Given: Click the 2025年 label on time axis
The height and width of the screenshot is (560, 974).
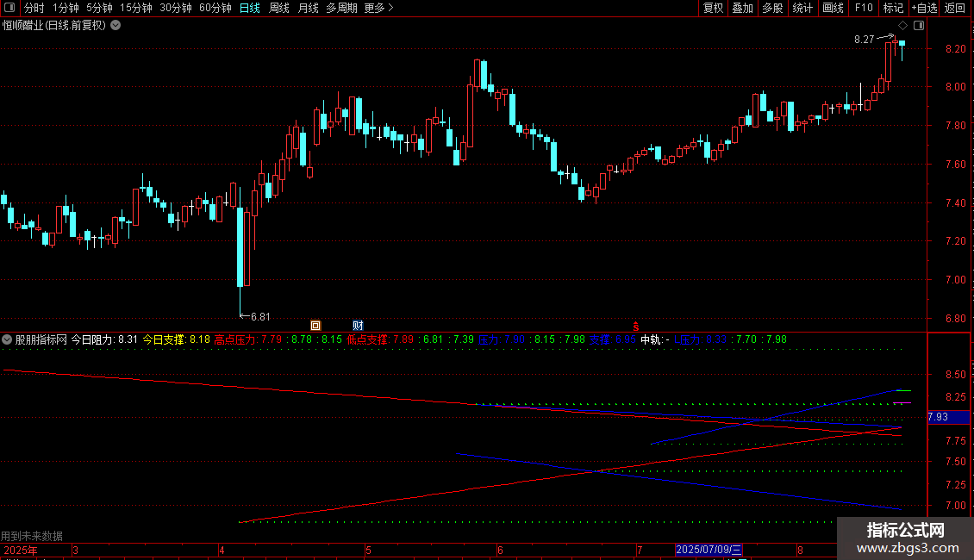Looking at the screenshot, I should [x=21, y=550].
